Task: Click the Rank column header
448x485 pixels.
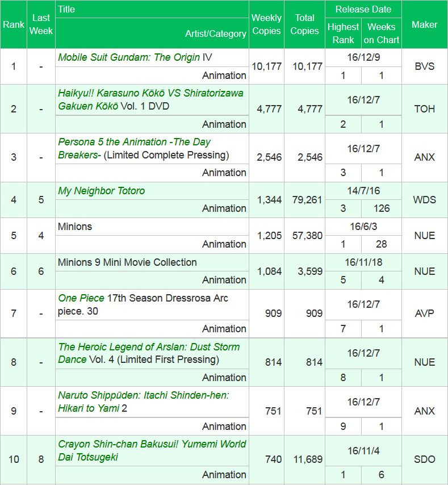Action: pyautogui.click(x=14, y=24)
